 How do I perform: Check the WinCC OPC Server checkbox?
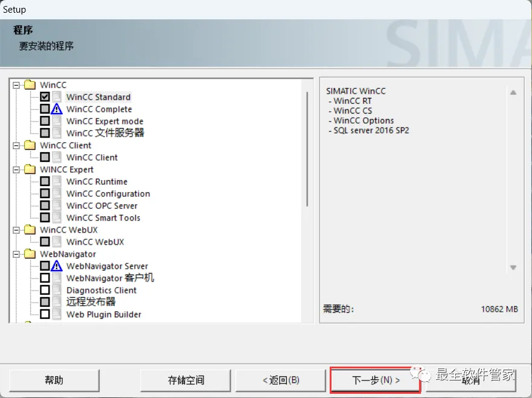tap(45, 205)
